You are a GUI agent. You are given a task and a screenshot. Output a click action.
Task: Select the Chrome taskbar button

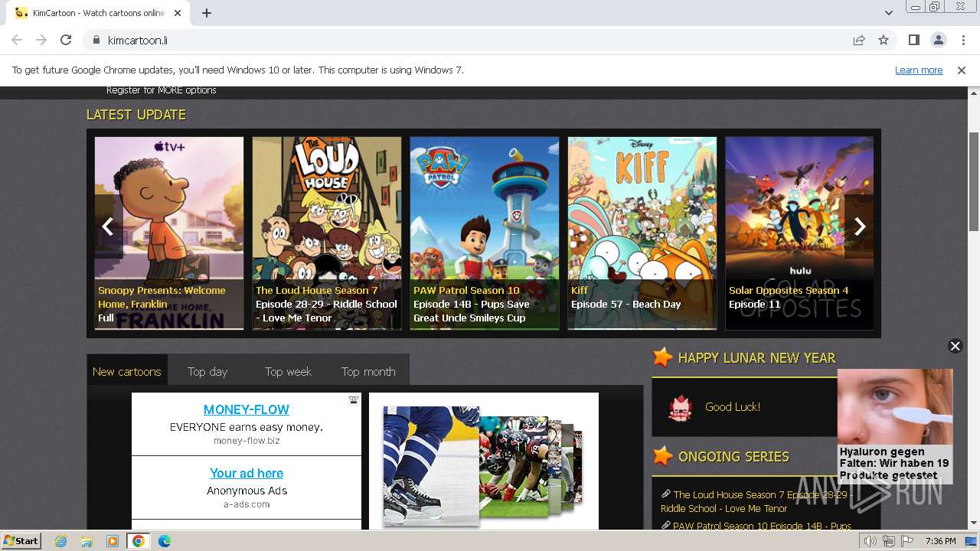(138, 541)
